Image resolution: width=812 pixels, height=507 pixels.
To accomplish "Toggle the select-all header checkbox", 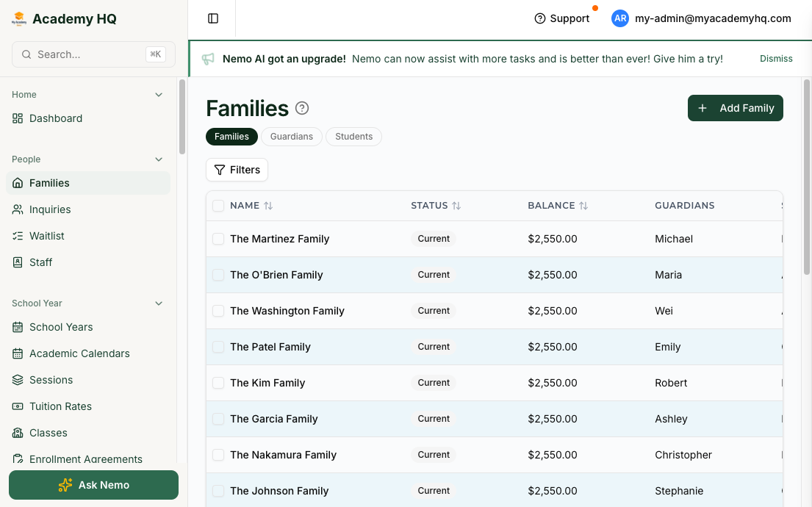I will coord(218,206).
